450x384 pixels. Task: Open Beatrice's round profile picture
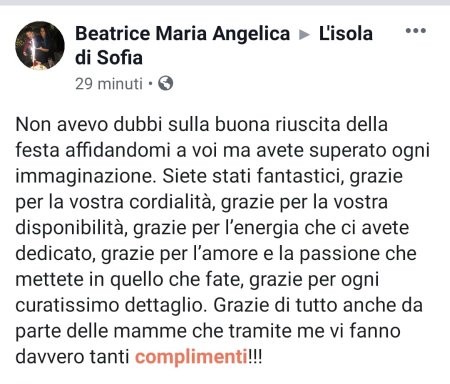[x=40, y=46]
